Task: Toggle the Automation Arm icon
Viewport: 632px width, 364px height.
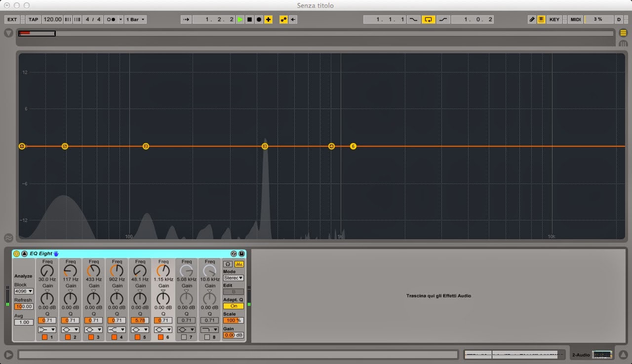Action: coord(283,20)
